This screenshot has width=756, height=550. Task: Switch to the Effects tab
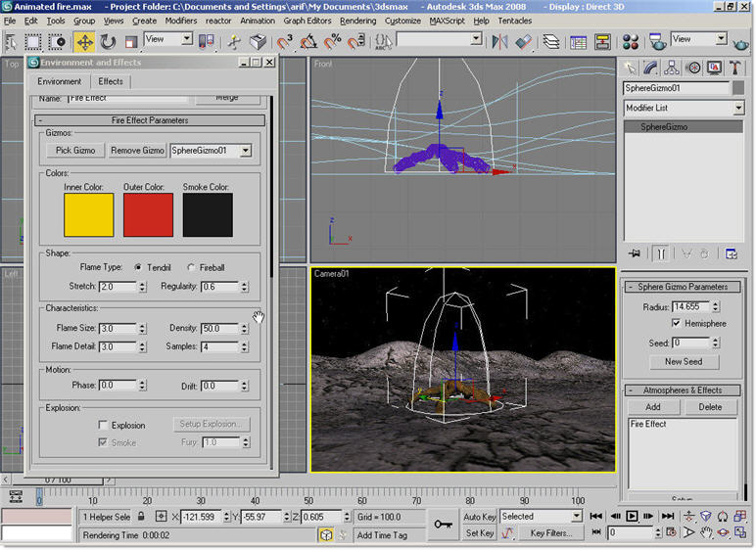[111, 81]
